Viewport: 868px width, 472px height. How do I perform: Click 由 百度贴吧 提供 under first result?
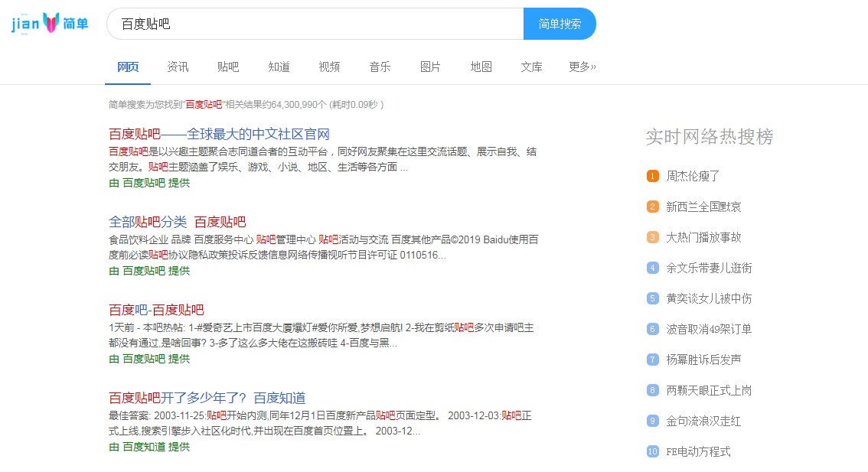coord(149,183)
